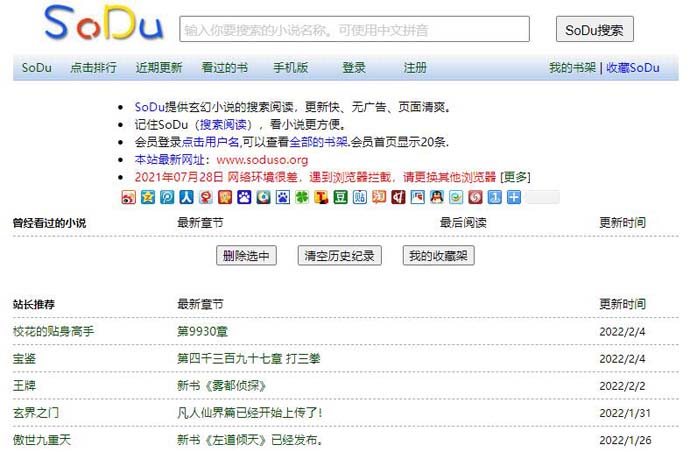Click the 清空历史纪录 button
The width and height of the screenshot is (690, 452).
click(339, 255)
